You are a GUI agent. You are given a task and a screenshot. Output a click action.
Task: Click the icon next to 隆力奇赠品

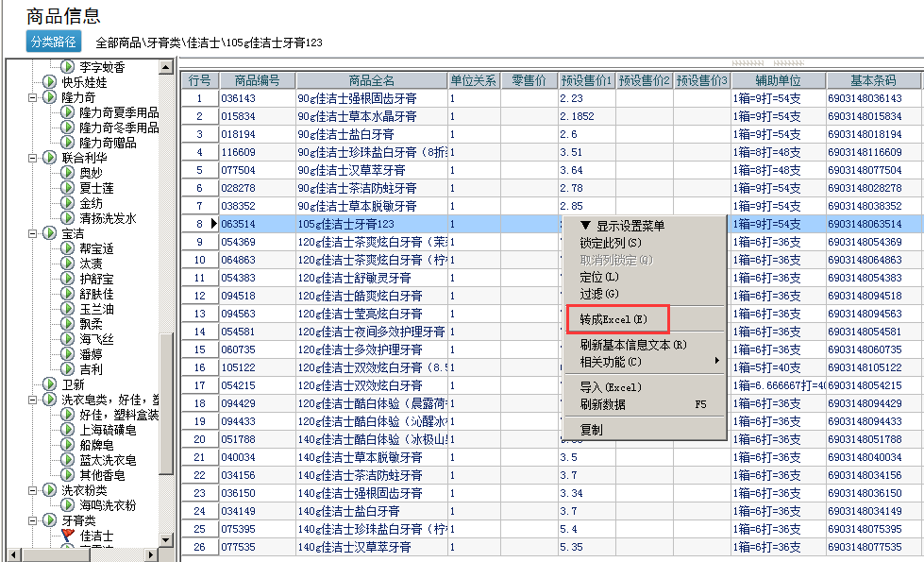coord(68,142)
